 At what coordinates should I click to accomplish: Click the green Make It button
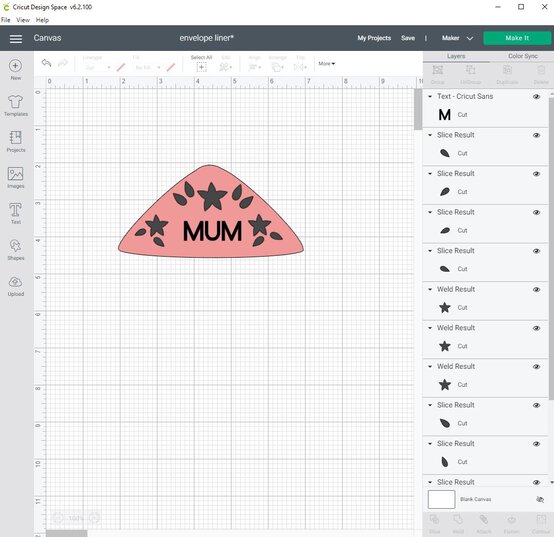coord(517,38)
